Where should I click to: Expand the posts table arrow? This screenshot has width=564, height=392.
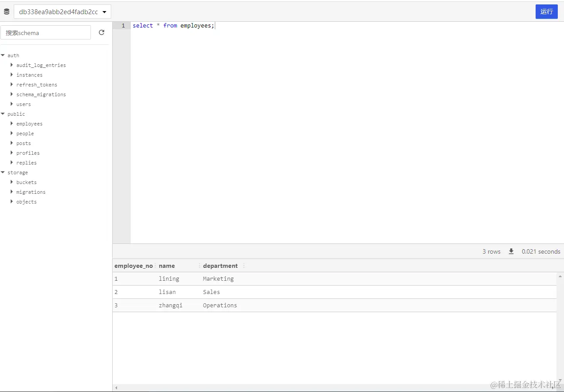pos(12,143)
